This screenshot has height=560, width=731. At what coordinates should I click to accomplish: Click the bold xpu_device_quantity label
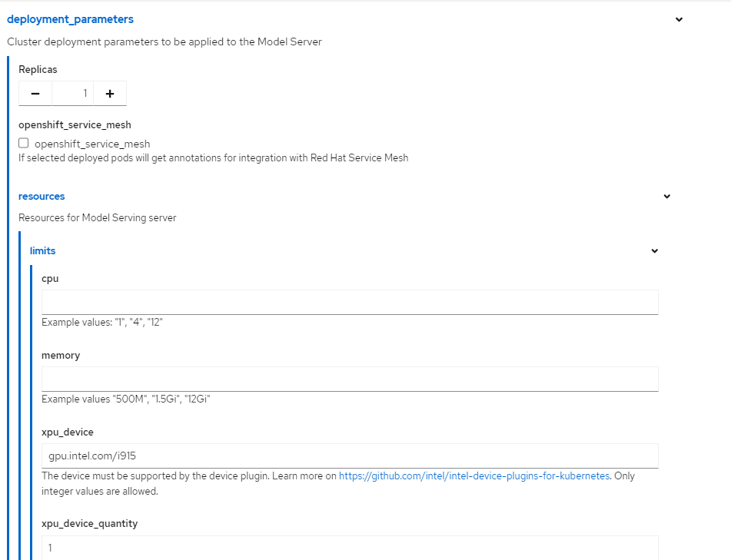[89, 524]
